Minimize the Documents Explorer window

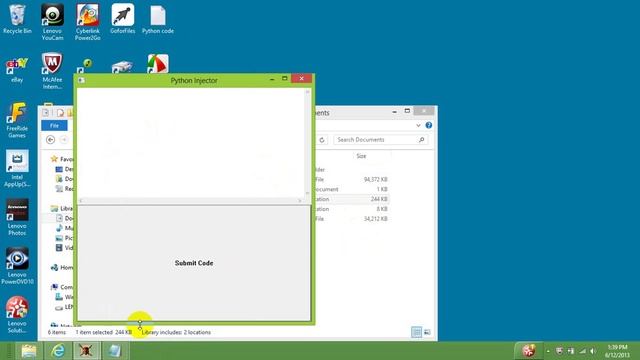(x=394, y=111)
